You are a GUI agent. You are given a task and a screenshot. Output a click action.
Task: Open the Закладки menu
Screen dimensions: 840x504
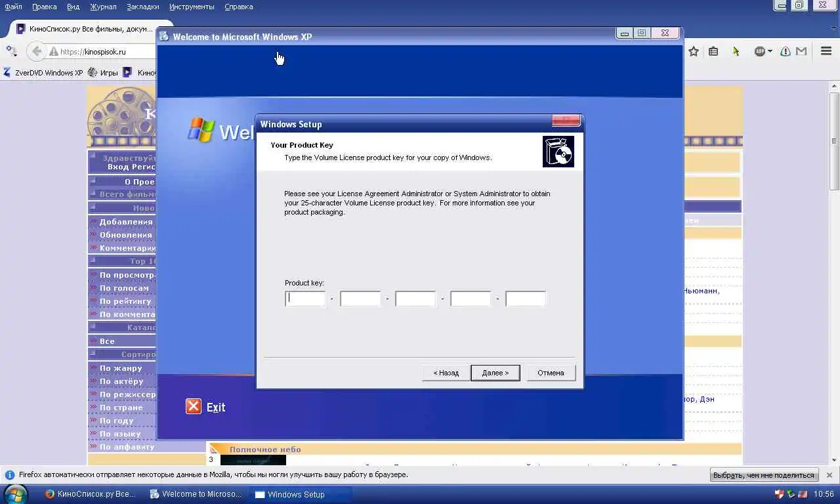(142, 7)
